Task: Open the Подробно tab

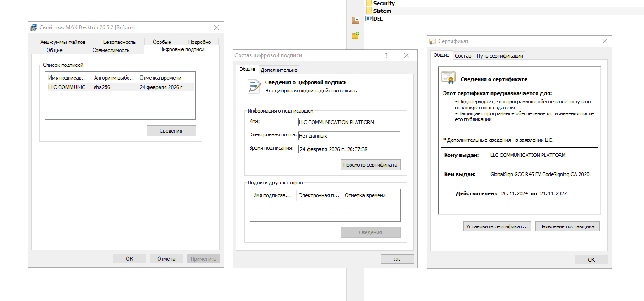Action: (x=200, y=42)
